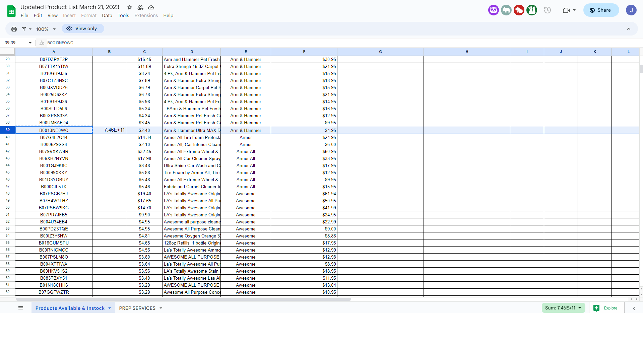Click the $30.95 price cell
Image resolution: width=644 pixels, height=349 pixels.
tap(304, 59)
